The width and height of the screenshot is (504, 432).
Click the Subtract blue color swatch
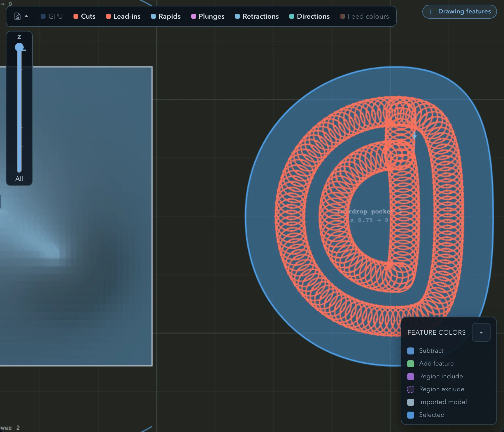(x=410, y=351)
